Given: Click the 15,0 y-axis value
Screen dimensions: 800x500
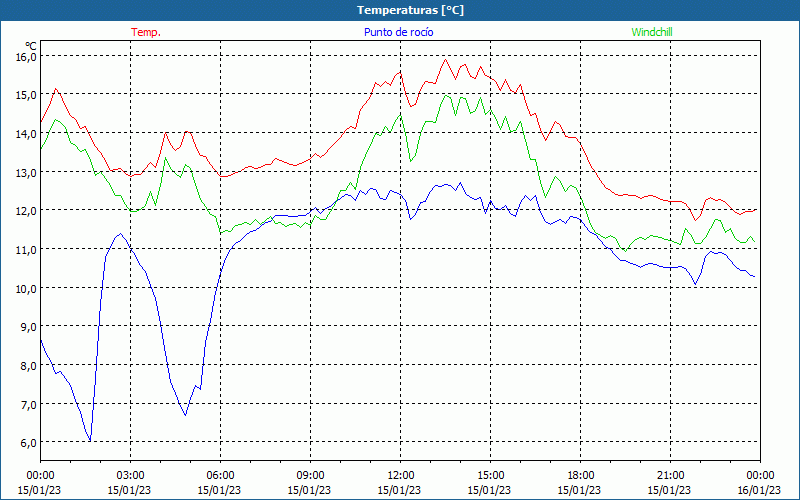Looking at the screenshot, I should pyautogui.click(x=26, y=95).
